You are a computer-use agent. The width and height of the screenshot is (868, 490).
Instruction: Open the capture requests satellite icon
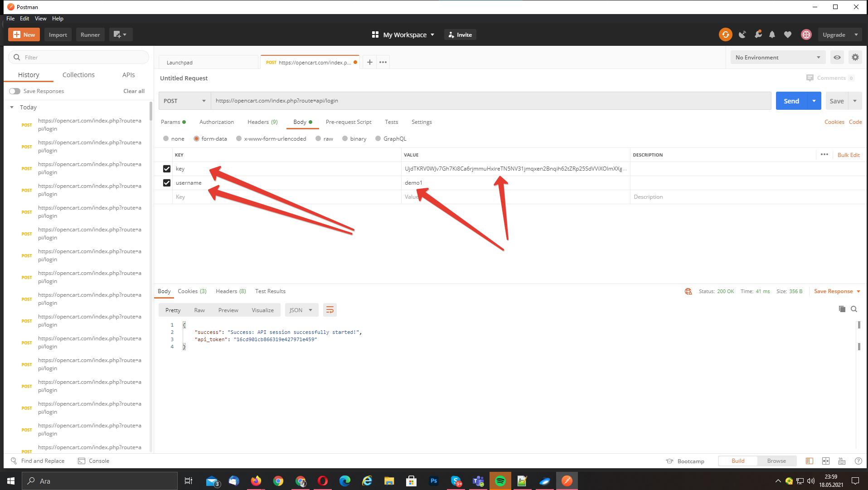742,34
